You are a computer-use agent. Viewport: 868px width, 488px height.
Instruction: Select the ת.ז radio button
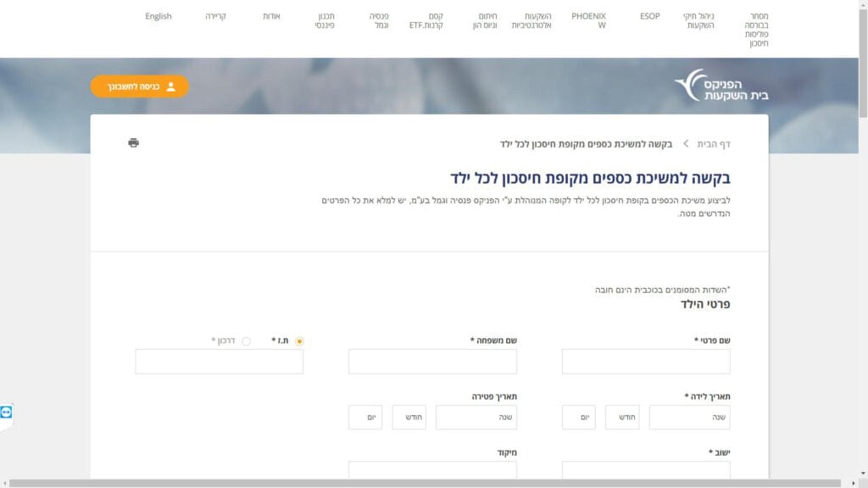pyautogui.click(x=299, y=341)
